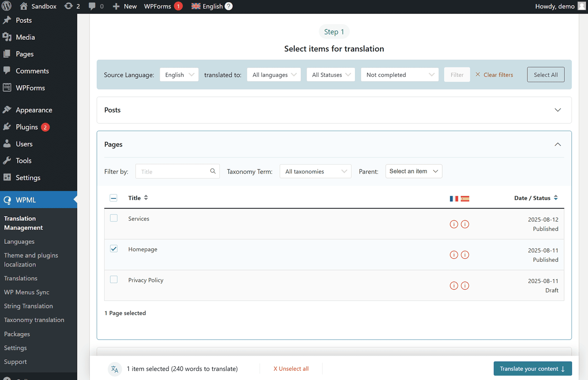Click inside the Title filter input field
This screenshot has width=588, height=380.
tap(173, 171)
